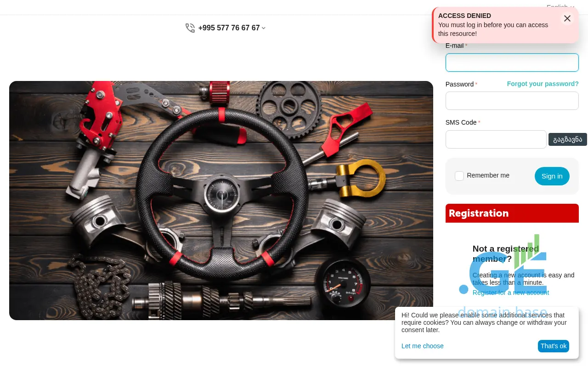Dismiss the Access Denied notification
The image size is (588, 368).
[567, 18]
